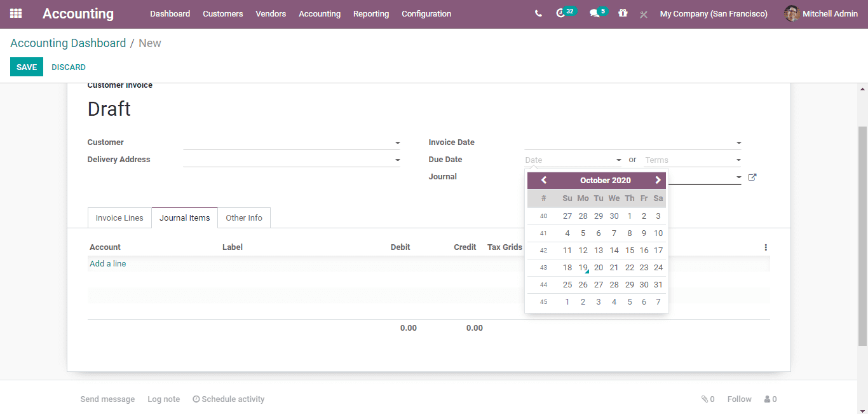This screenshot has width=868, height=414.
Task: Open the apps menu grid icon
Action: pos(15,13)
